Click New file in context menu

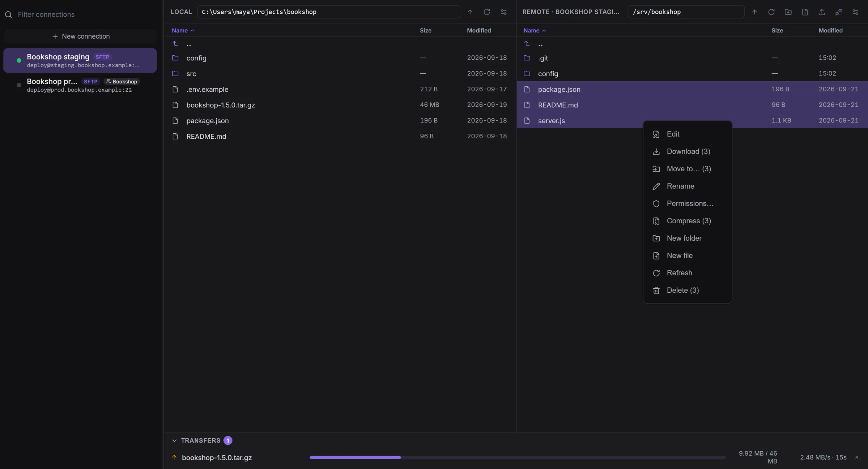tap(688, 255)
